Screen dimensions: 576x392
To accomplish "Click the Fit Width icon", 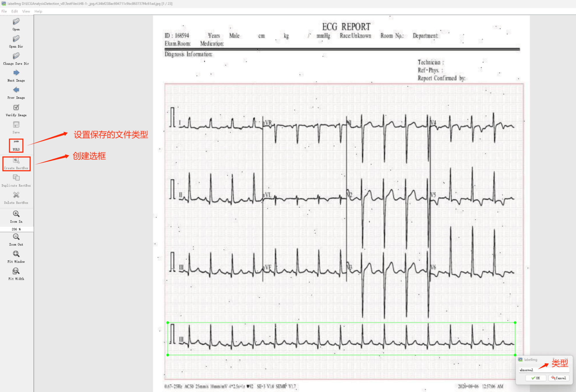I will pos(16,271).
